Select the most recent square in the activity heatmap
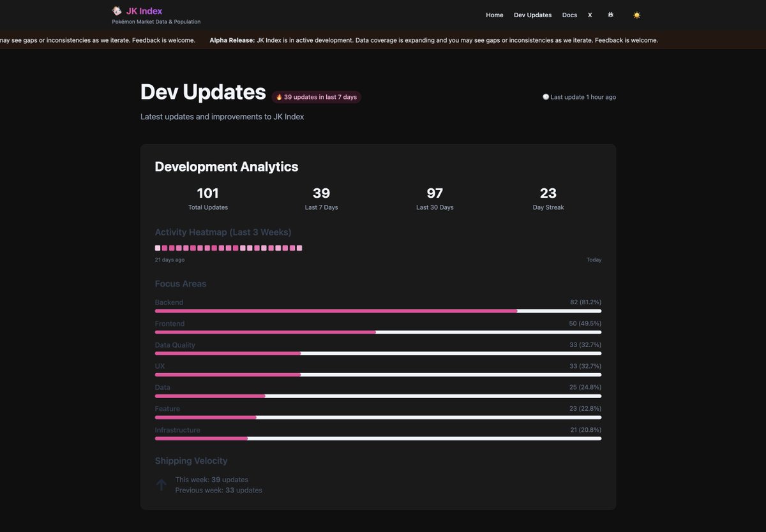Screen dimensions: 766x532 (299, 248)
